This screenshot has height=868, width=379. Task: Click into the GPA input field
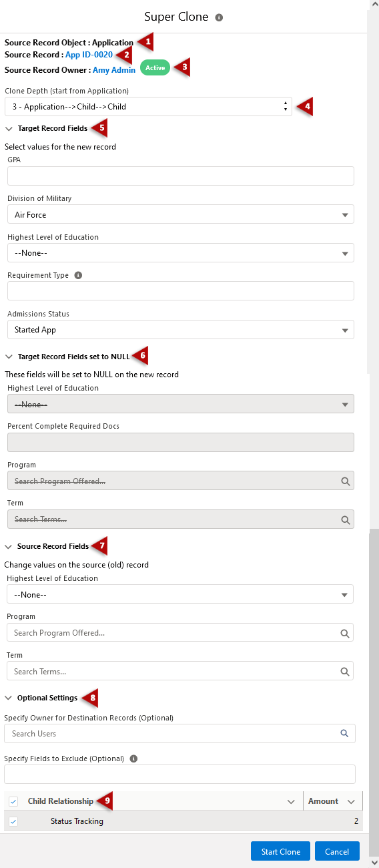[x=181, y=176]
